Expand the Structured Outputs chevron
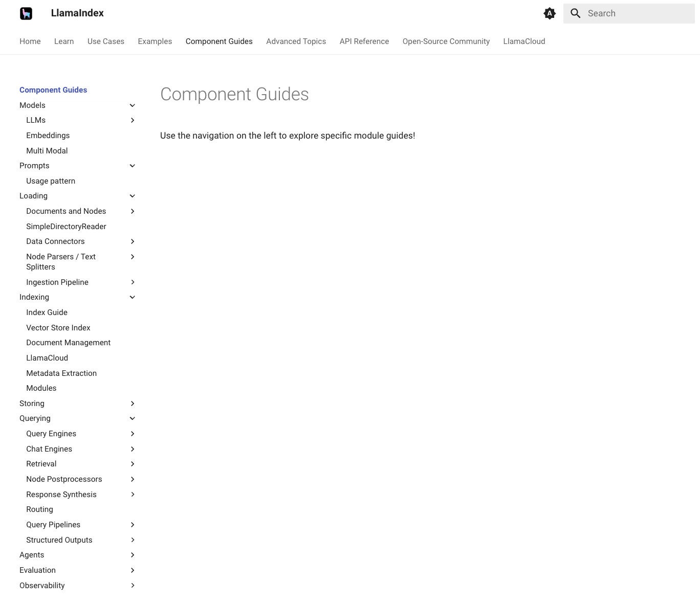The width and height of the screenshot is (700, 604). click(133, 540)
